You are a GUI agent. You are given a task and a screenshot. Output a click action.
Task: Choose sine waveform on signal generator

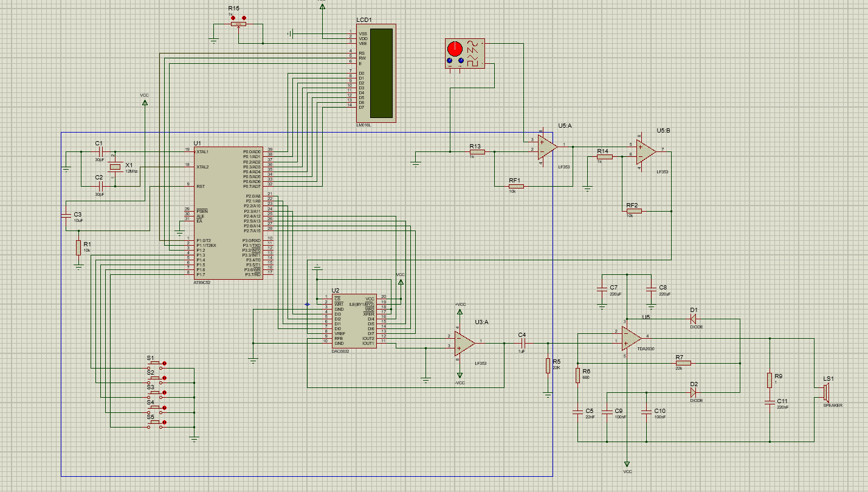click(472, 44)
